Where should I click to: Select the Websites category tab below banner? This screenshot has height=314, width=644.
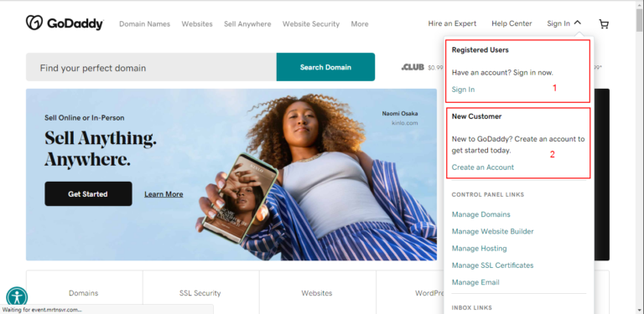pyautogui.click(x=317, y=293)
